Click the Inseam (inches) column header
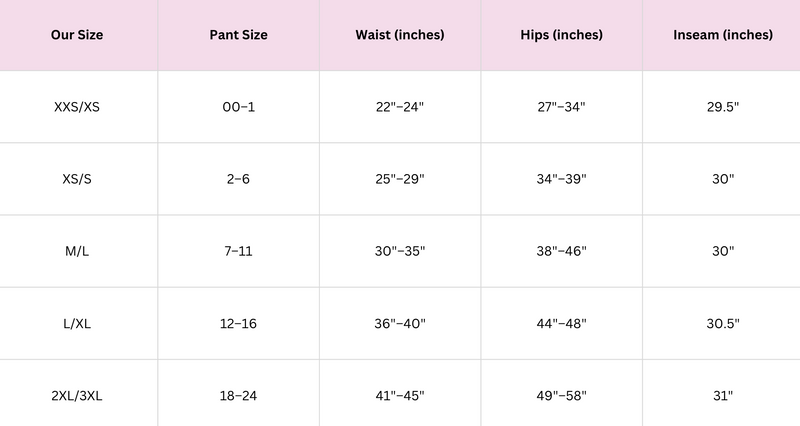The height and width of the screenshot is (426, 800). [x=723, y=35]
